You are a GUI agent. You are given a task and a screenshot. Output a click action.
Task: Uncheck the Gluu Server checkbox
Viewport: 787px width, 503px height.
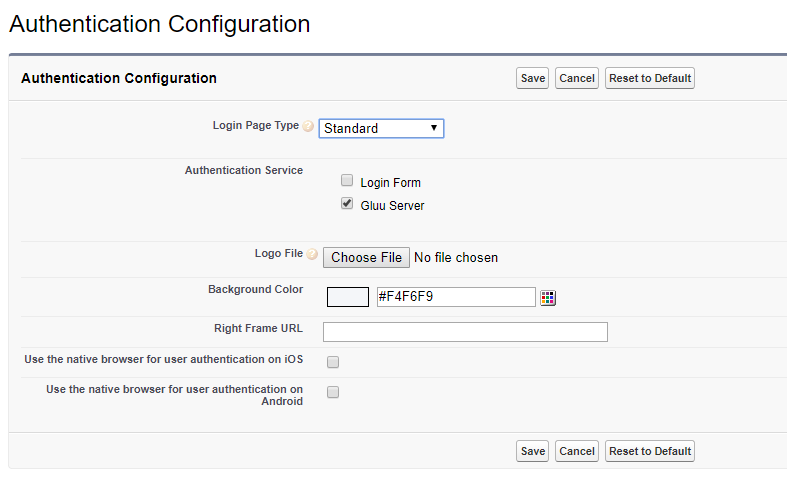(347, 204)
